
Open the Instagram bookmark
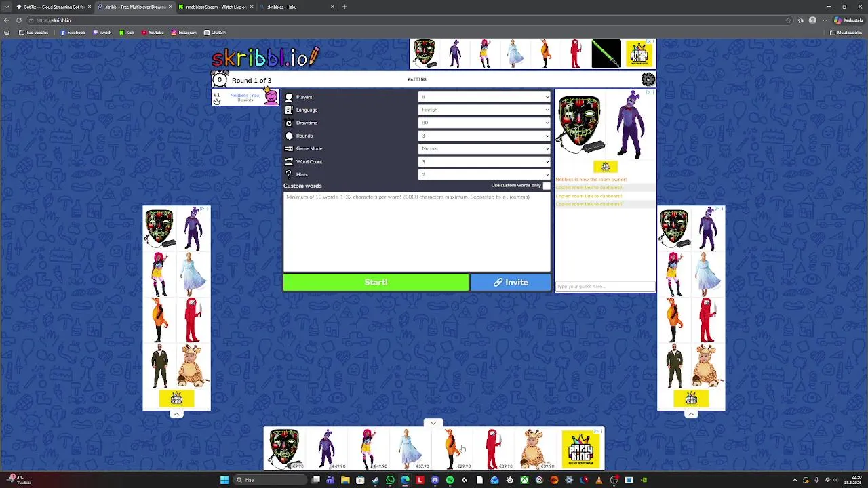(x=184, y=33)
